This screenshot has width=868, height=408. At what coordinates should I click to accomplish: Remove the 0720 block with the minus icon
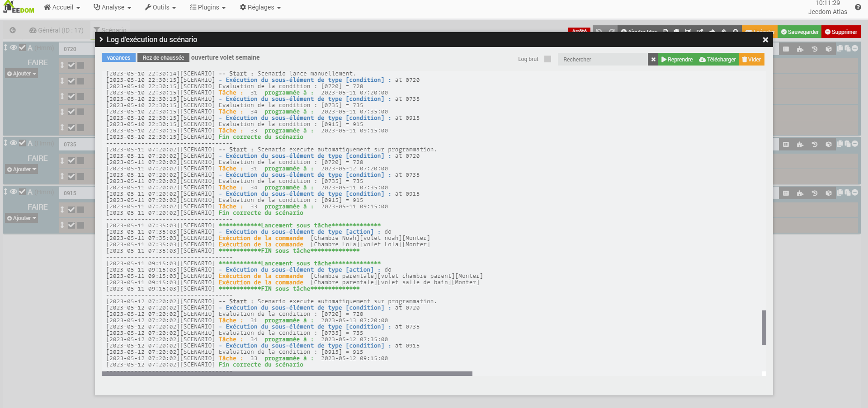click(x=855, y=48)
